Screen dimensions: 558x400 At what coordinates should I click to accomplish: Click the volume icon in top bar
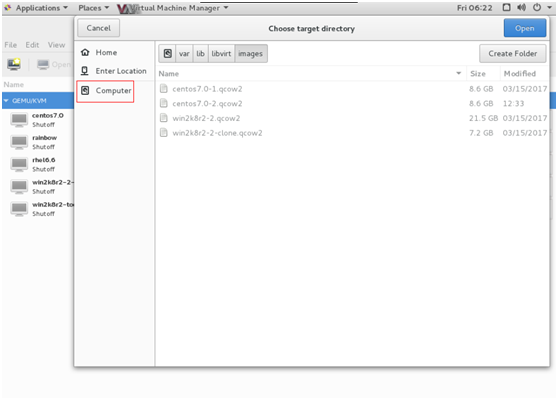[x=522, y=7]
